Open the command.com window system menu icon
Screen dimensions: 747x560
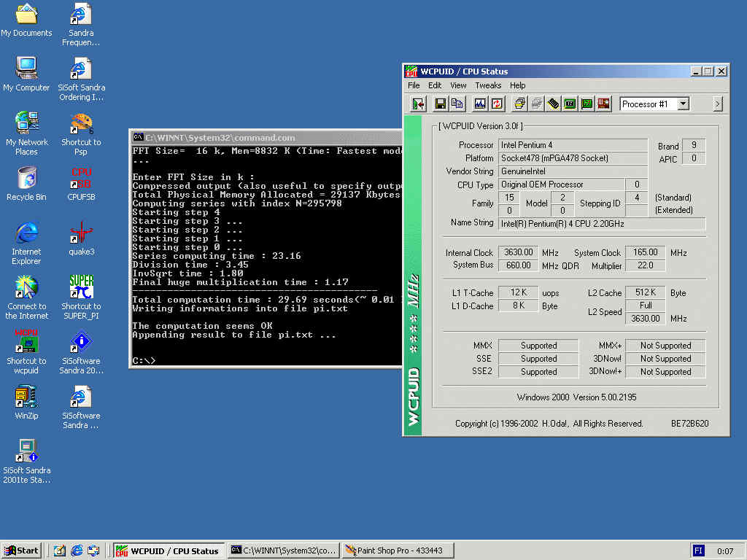(x=138, y=138)
